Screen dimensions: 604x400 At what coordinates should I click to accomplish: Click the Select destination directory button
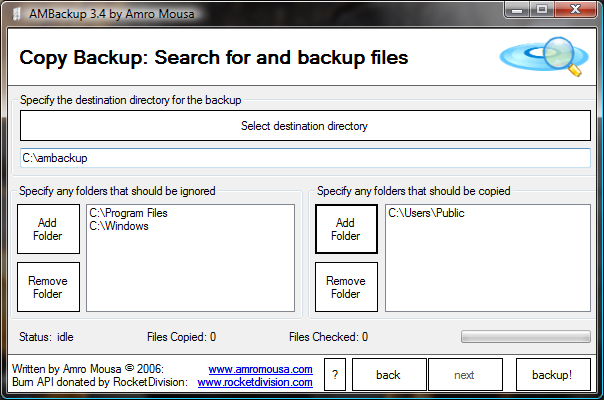[x=305, y=126]
